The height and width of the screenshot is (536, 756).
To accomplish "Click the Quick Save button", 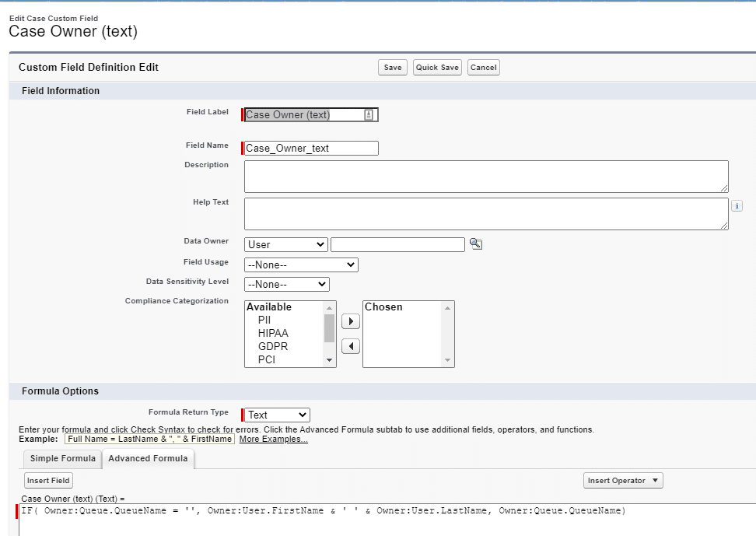I will (437, 68).
